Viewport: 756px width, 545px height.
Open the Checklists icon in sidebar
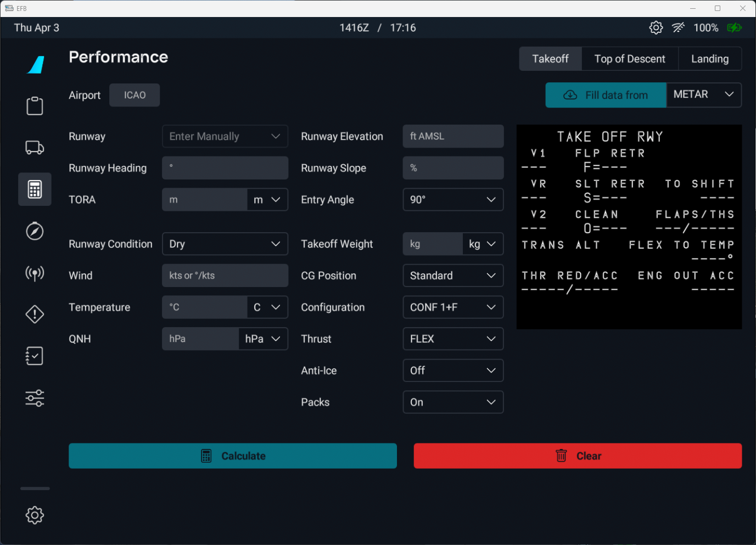point(35,356)
